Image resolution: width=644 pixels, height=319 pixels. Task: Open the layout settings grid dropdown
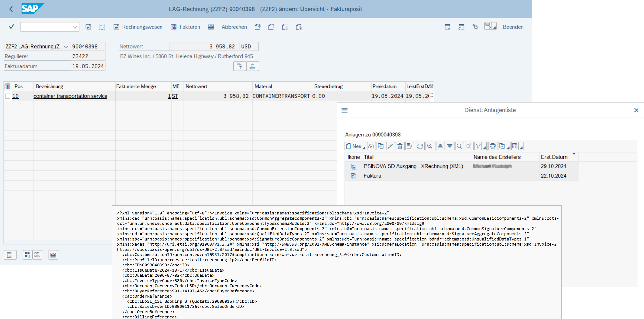pyautogui.click(x=517, y=146)
